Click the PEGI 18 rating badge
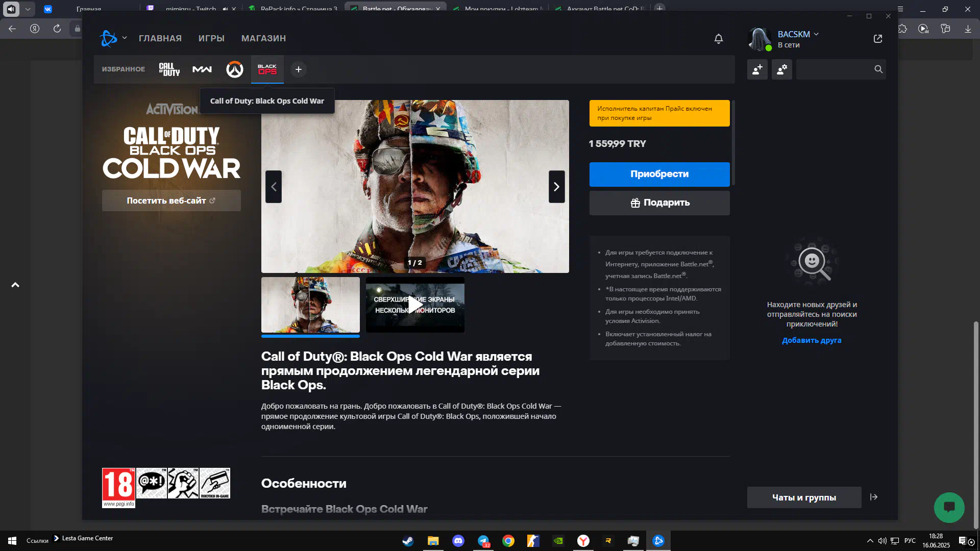 (x=118, y=487)
